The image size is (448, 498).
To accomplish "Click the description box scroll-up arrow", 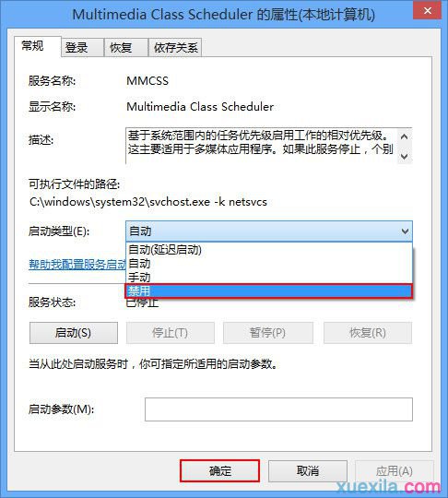I will click(x=404, y=136).
